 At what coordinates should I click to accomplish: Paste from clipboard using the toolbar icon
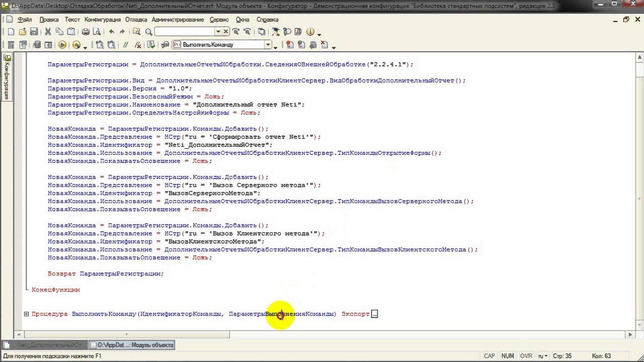pyautogui.click(x=70, y=32)
